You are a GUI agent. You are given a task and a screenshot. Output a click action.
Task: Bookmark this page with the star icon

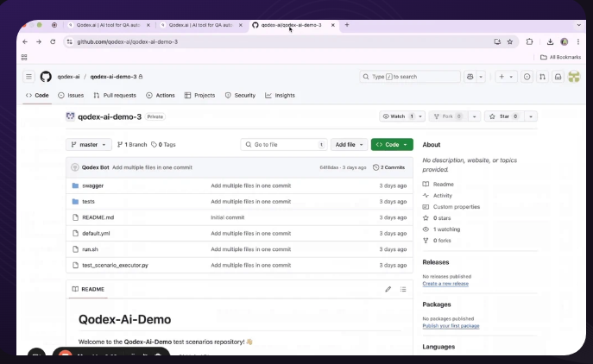click(510, 41)
